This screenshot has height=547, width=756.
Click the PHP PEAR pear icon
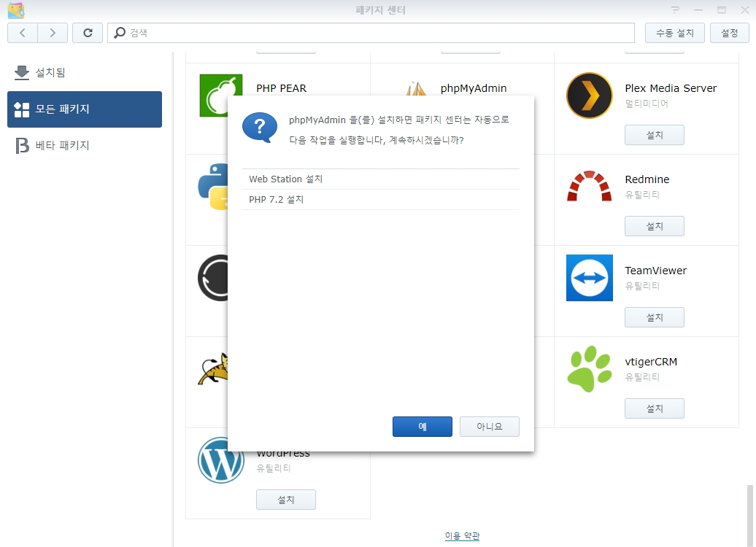(x=214, y=96)
